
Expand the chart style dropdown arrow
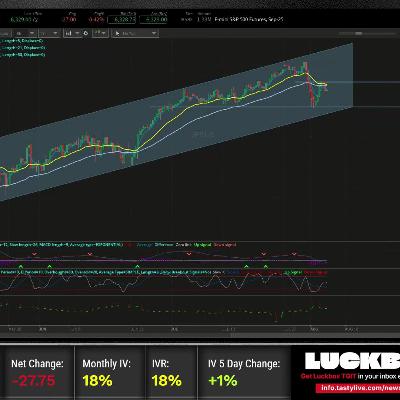(x=77, y=33)
